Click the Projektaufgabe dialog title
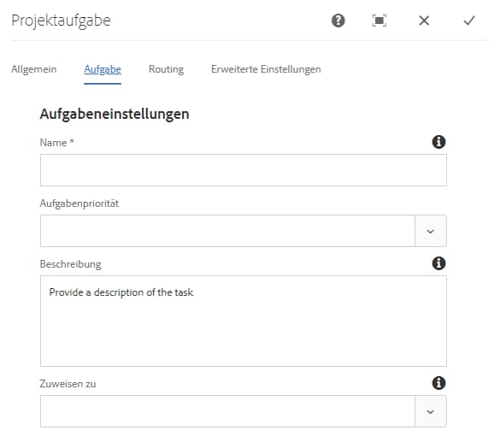Screen dimensions: 500x448 pyautogui.click(x=61, y=21)
